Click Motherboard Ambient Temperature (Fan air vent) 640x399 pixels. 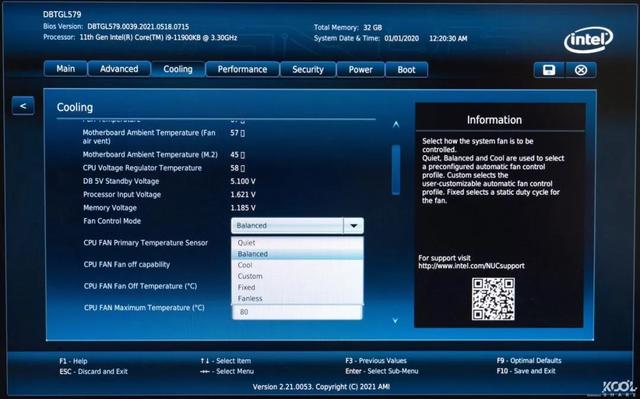[149, 137]
